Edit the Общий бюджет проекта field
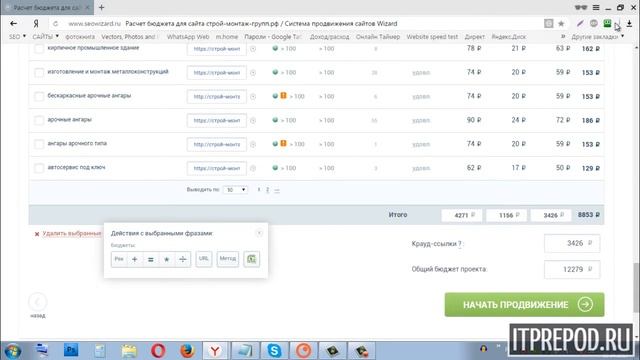The image size is (640, 360). click(572, 269)
